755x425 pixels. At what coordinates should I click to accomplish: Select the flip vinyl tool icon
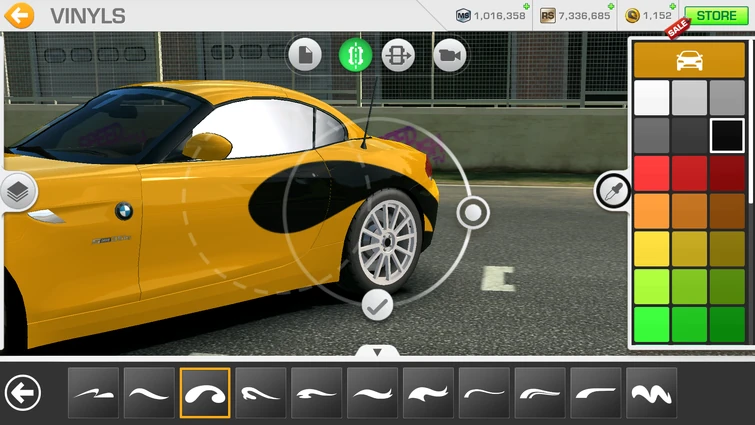pyautogui.click(x=398, y=55)
